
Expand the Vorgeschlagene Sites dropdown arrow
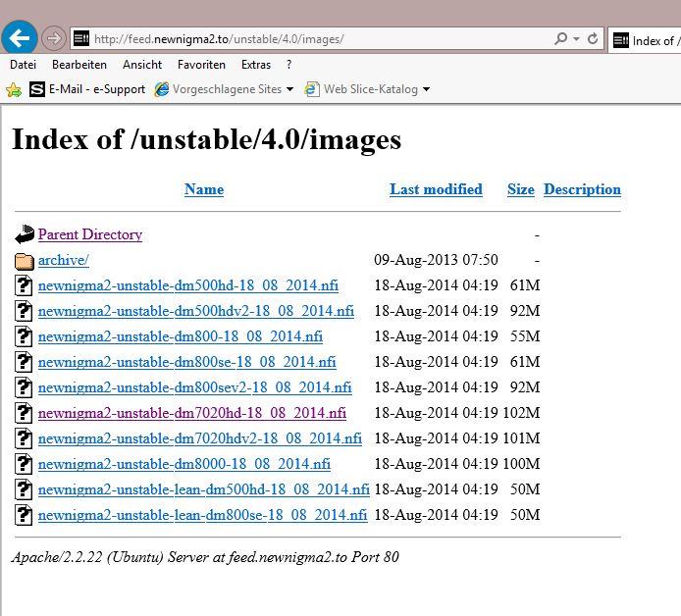point(289,89)
